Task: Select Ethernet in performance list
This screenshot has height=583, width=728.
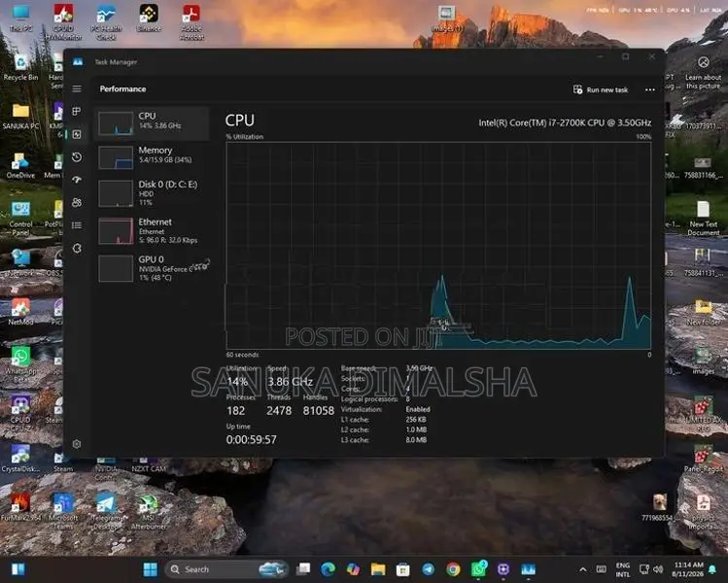Action: [152, 230]
